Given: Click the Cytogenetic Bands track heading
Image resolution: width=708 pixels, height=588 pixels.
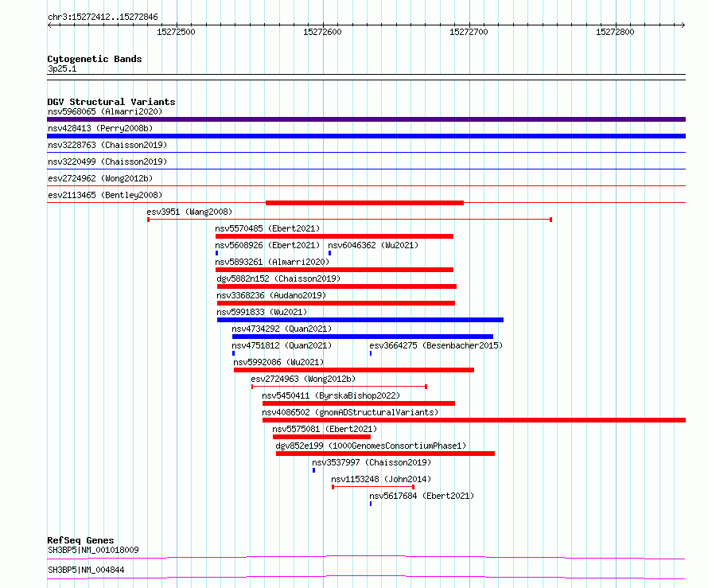Looking at the screenshot, I should point(95,59).
